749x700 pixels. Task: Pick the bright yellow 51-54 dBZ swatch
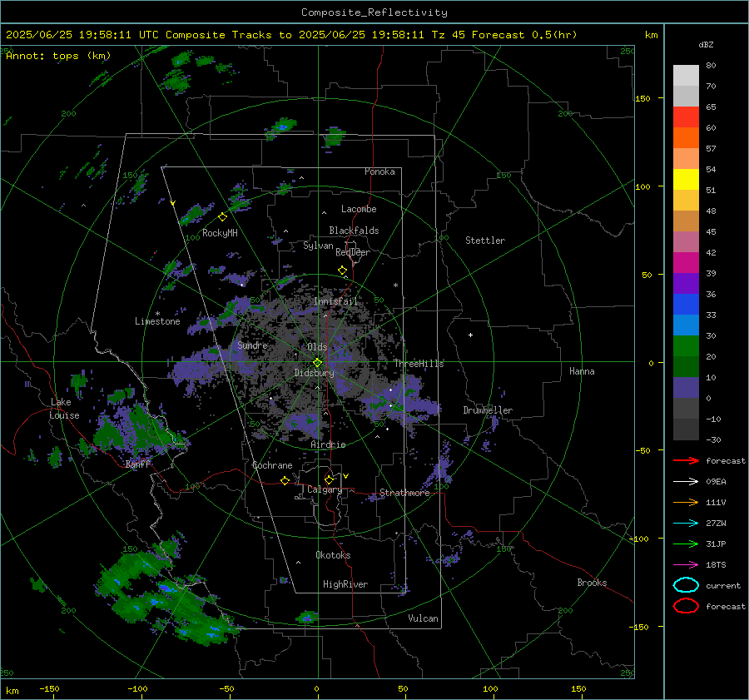click(x=686, y=180)
